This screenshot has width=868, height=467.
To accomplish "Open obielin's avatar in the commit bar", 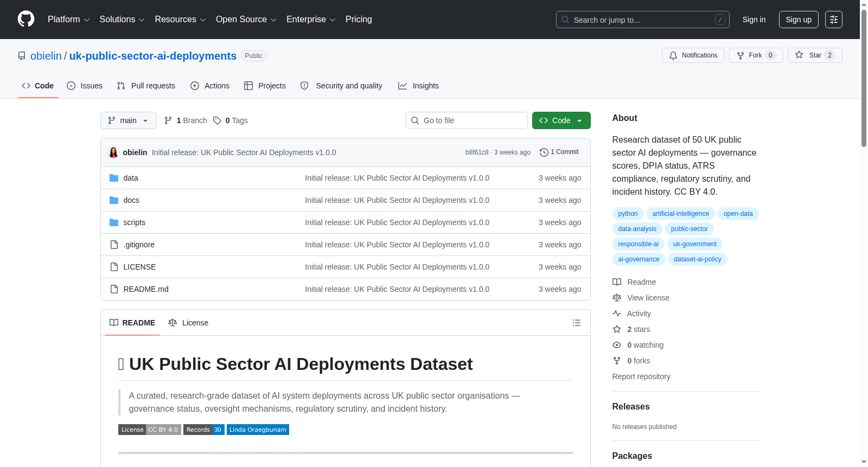I will click(x=113, y=152).
